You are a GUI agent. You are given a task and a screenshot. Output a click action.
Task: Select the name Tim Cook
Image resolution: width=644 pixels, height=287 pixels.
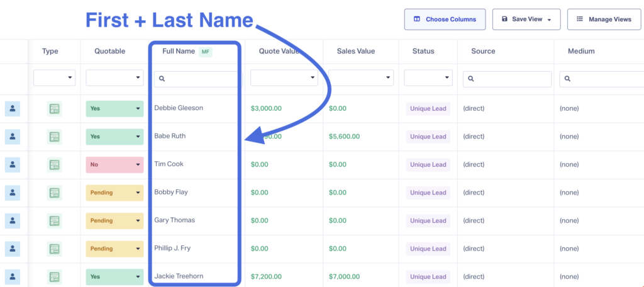point(169,164)
